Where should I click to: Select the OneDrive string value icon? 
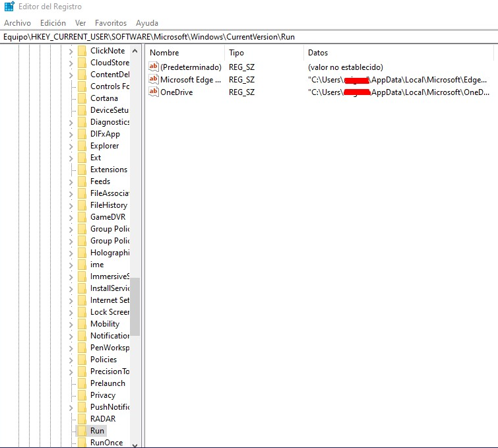154,92
